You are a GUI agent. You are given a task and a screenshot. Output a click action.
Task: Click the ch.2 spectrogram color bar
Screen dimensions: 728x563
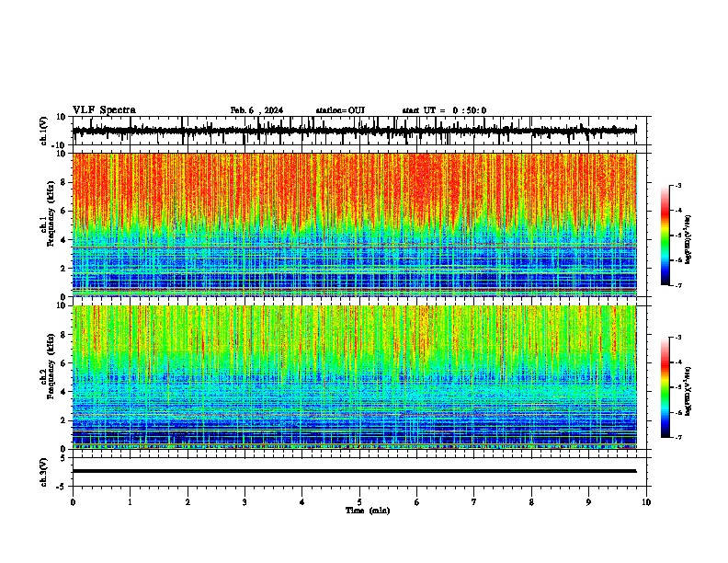665,387
